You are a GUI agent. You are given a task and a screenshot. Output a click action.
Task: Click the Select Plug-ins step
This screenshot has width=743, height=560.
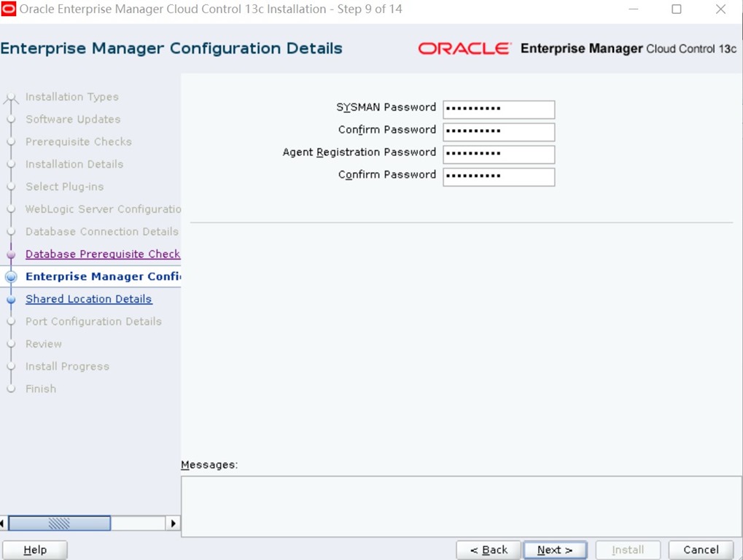point(64,187)
